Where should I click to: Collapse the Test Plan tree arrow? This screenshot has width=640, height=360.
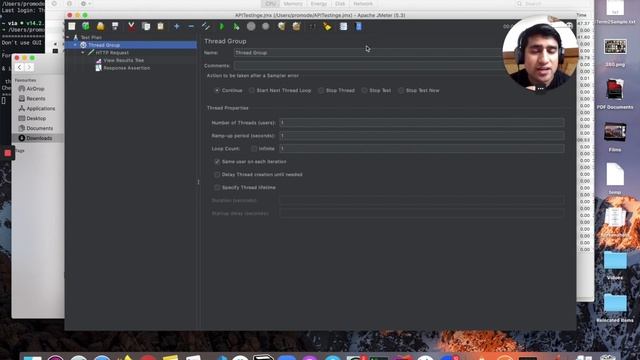68,37
